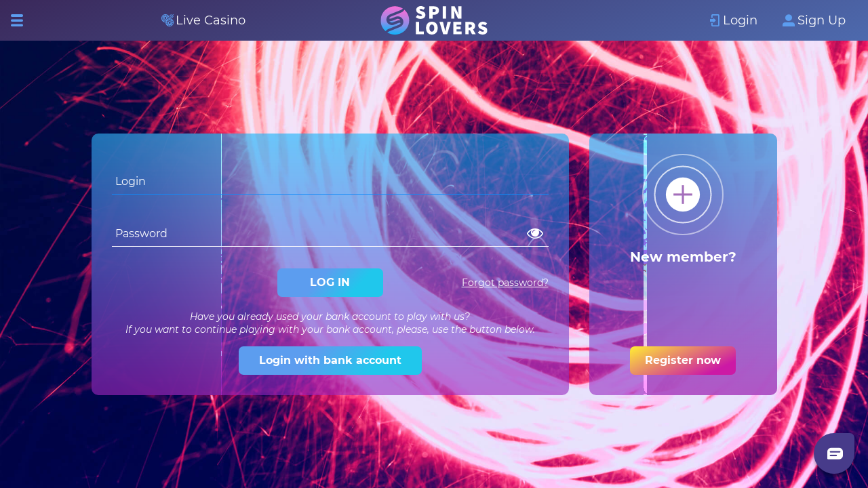Open the live chat bubble widget
This screenshot has width=868, height=488.
tap(834, 453)
